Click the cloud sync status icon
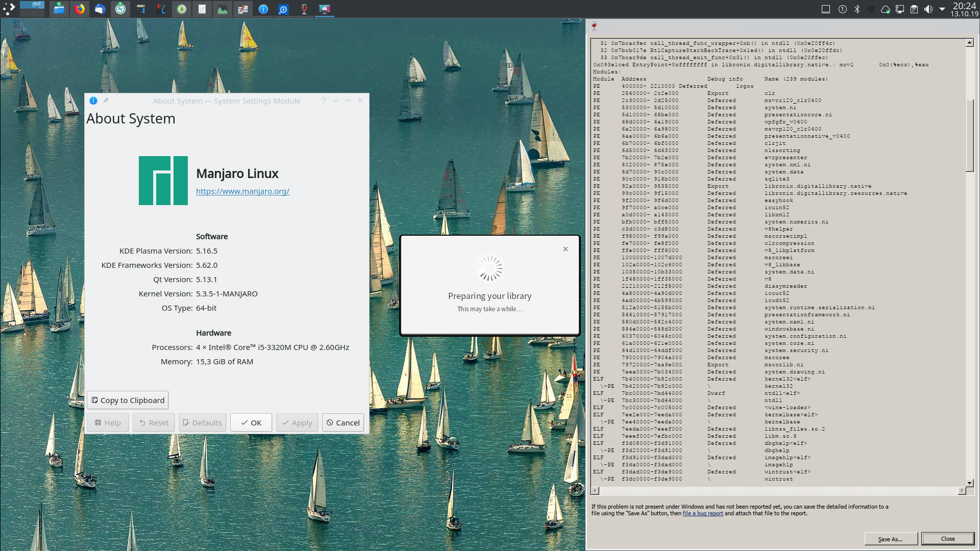The width and height of the screenshot is (980, 551). 886,9
